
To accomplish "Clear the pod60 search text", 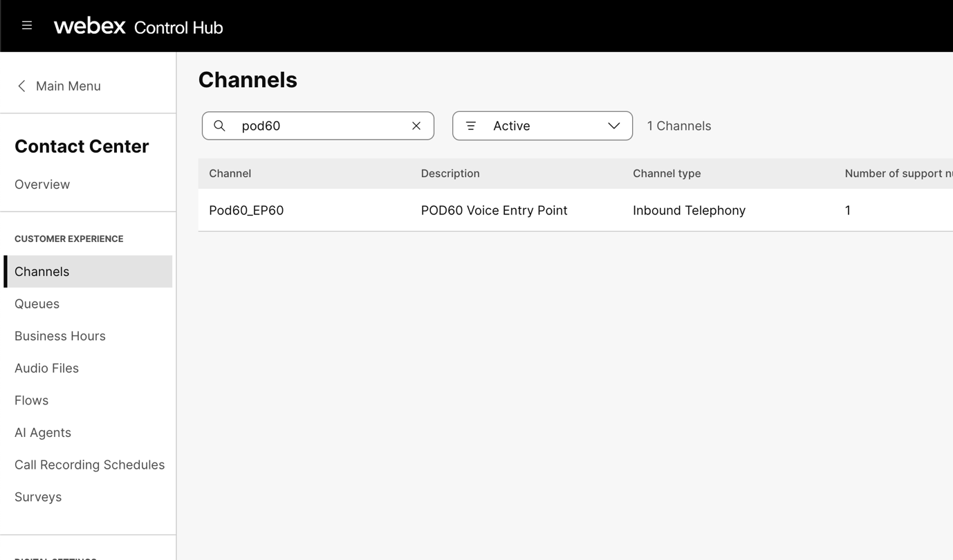I will pyautogui.click(x=416, y=126).
